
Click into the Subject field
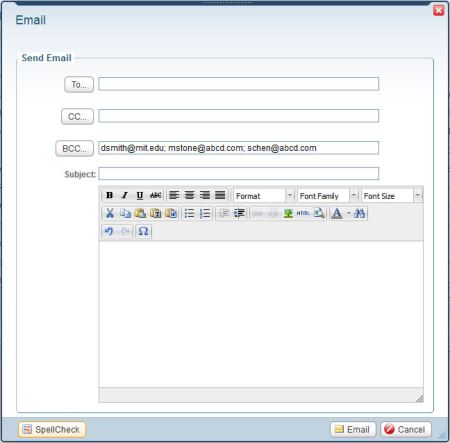click(x=239, y=174)
